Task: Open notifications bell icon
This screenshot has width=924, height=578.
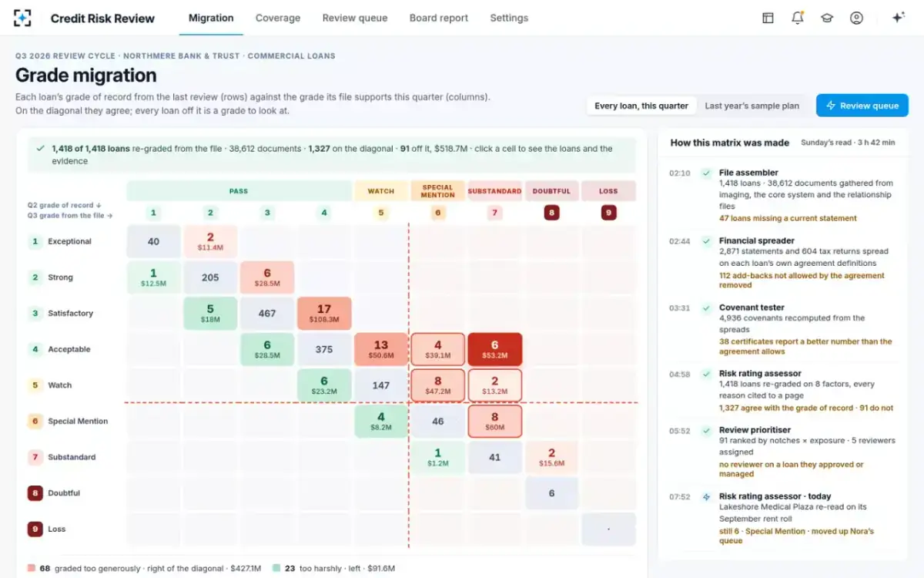Action: (x=798, y=18)
